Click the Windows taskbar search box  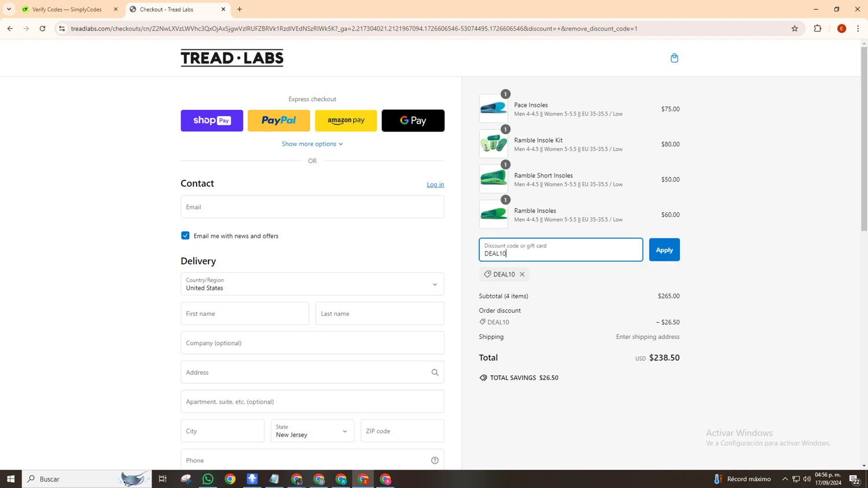[87, 479]
